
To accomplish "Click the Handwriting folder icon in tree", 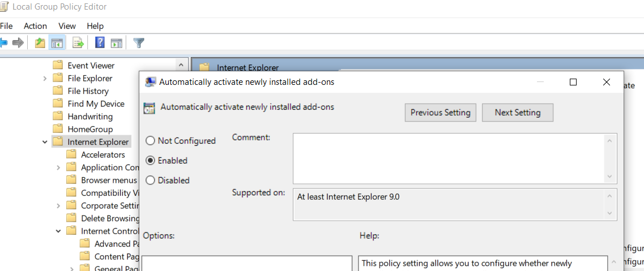I will [x=58, y=117].
